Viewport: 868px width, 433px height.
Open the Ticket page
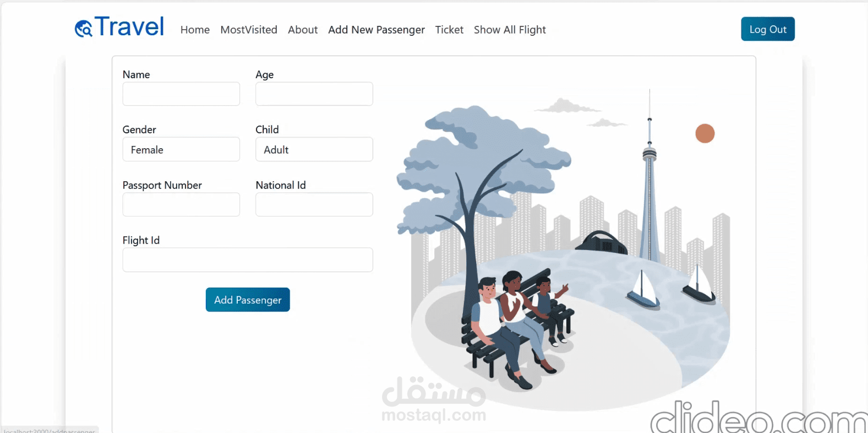click(x=449, y=30)
